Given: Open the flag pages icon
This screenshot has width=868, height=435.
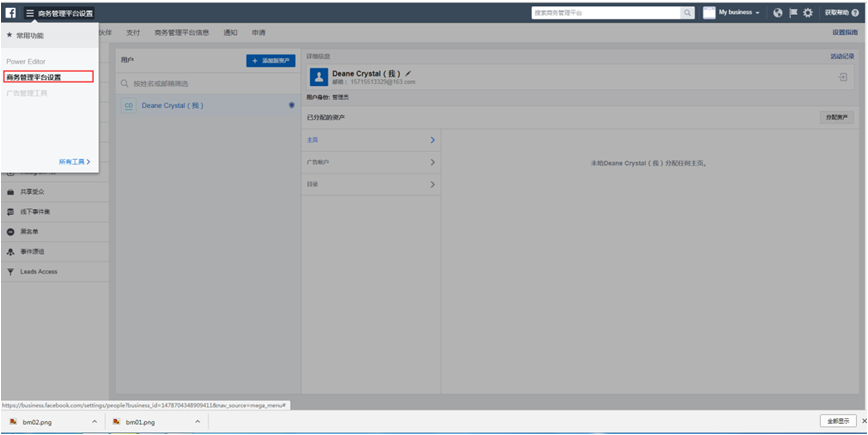Looking at the screenshot, I should [x=793, y=13].
